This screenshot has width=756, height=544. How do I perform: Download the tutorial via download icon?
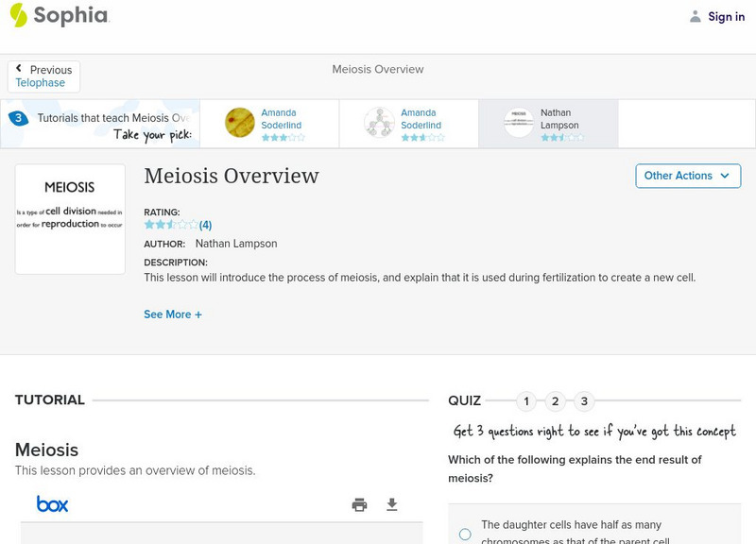392,504
